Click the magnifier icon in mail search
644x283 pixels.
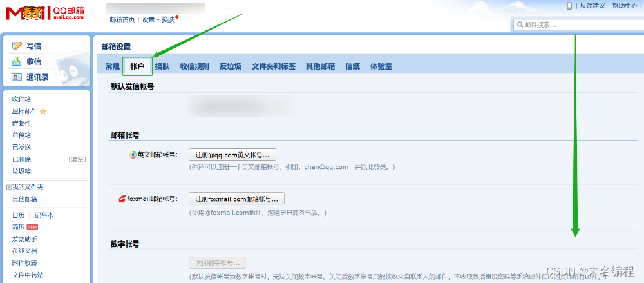[519, 24]
